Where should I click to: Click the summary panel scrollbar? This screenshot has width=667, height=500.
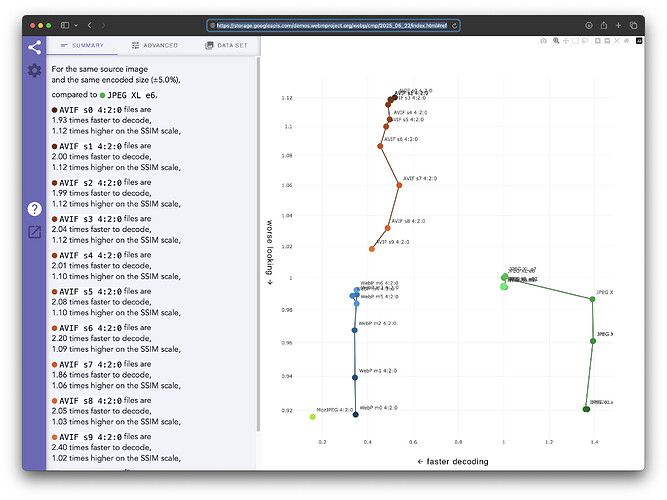(258, 245)
